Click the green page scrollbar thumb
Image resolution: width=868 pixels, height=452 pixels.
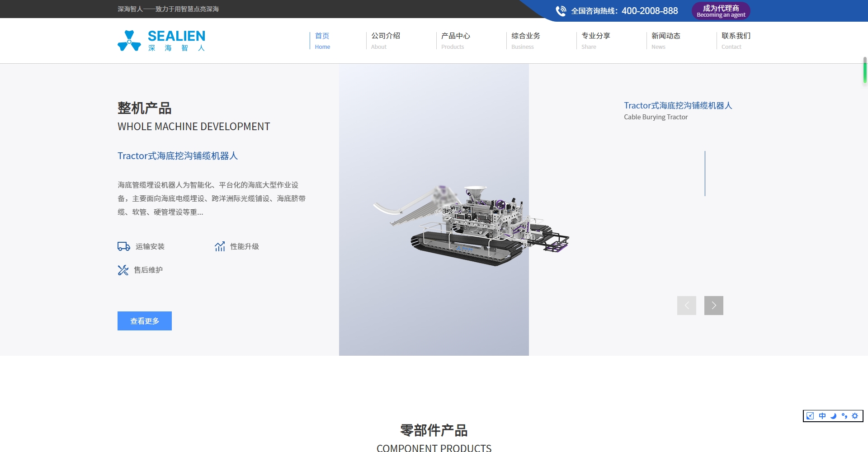pyautogui.click(x=864, y=70)
